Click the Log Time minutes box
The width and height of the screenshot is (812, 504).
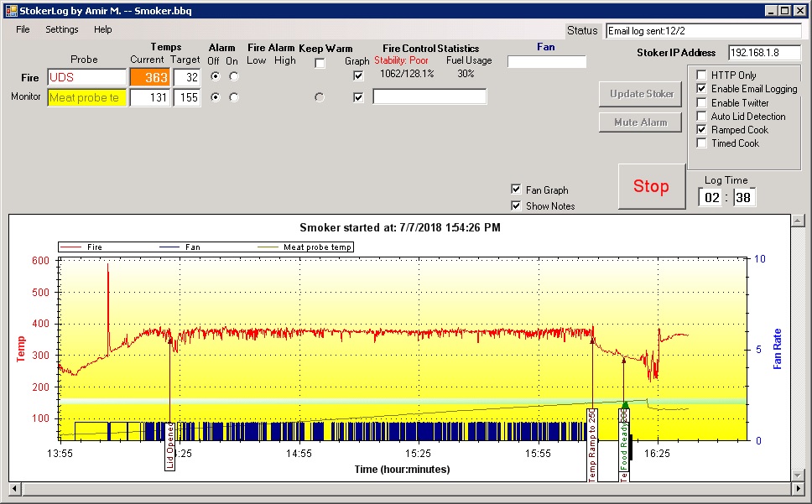click(x=744, y=198)
